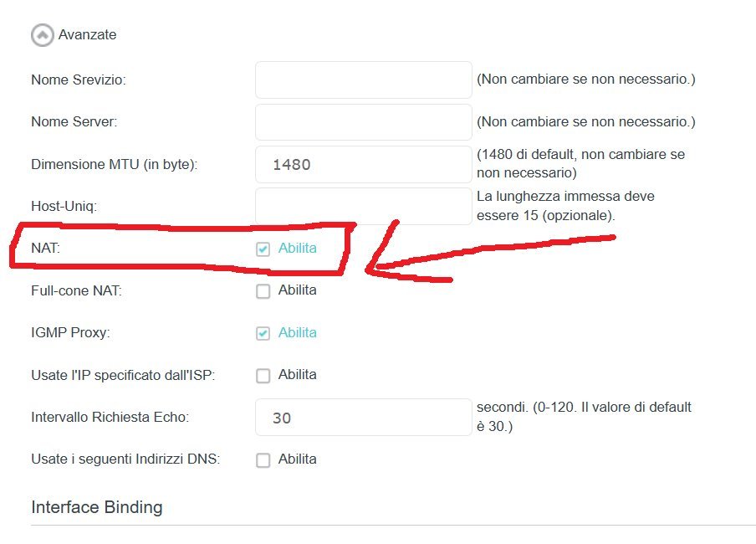Screen dimensions: 756x544
Task: Click the Interface Binding section heading
Action: click(x=97, y=507)
